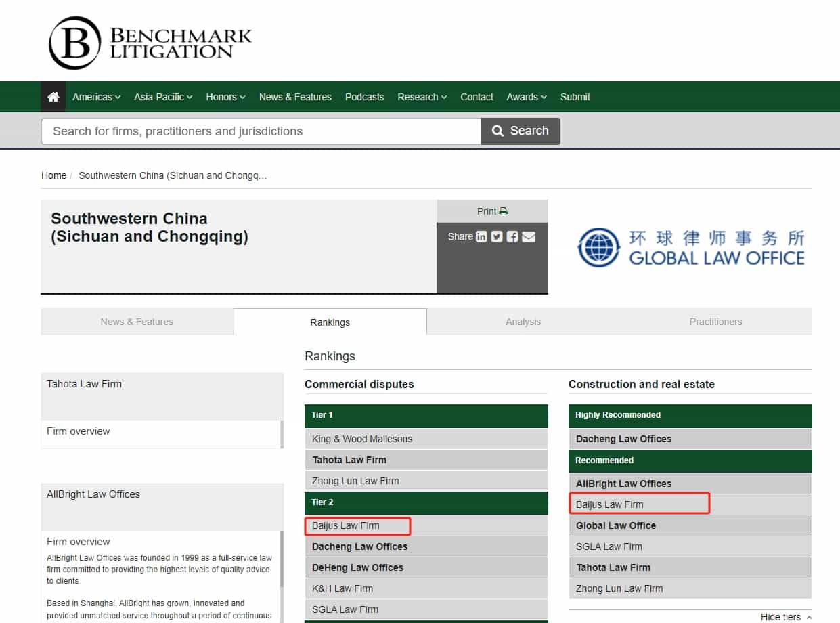The width and height of the screenshot is (840, 623).
Task: Share the page via Twitter icon
Action: (x=497, y=236)
